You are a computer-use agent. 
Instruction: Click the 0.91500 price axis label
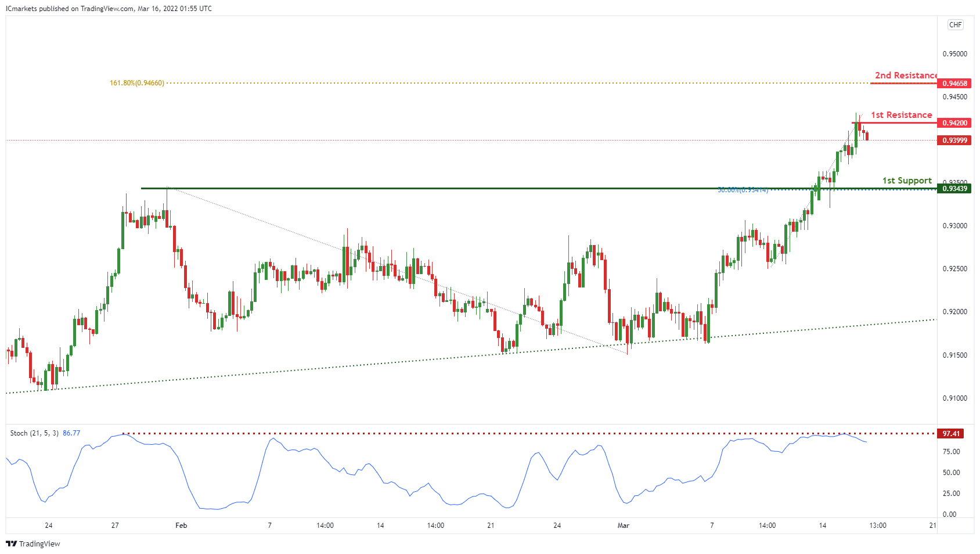[x=955, y=355]
